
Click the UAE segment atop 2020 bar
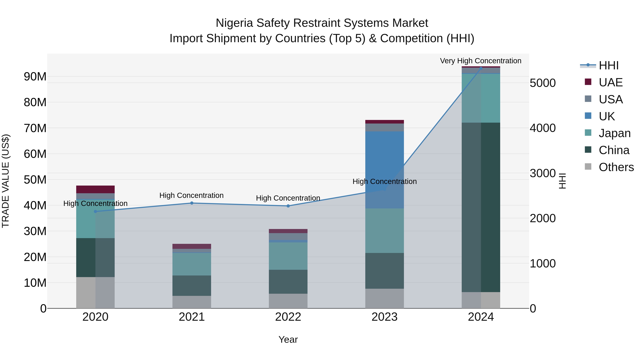(95, 189)
